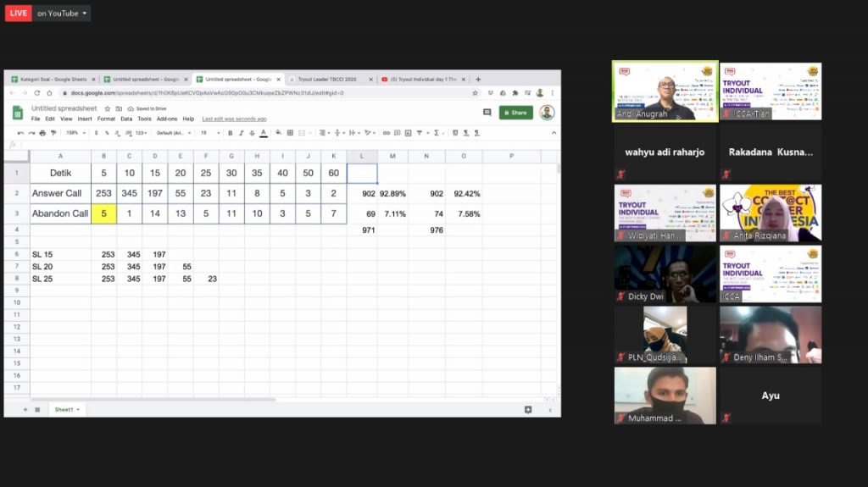Click the insert link icon
This screenshot has width=868, height=487.
point(387,133)
